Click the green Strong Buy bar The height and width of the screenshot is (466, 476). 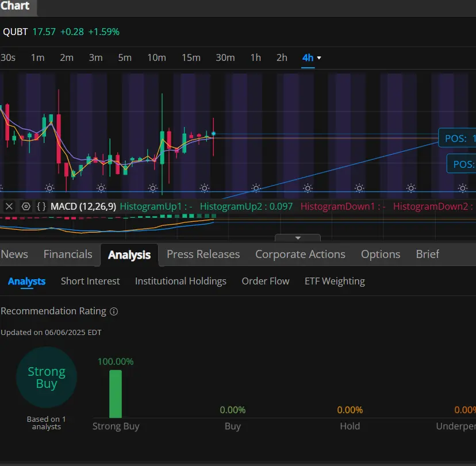[x=116, y=394]
